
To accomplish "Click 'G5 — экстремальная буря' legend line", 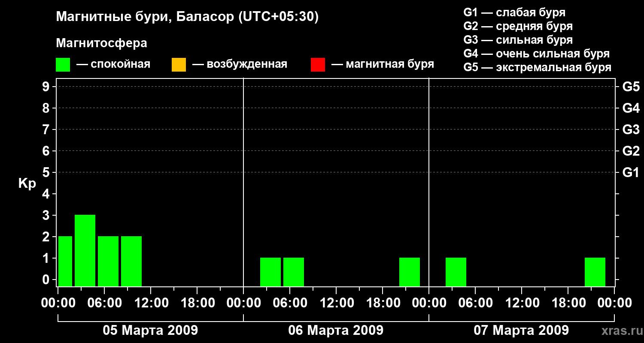I will pyautogui.click(x=538, y=67).
